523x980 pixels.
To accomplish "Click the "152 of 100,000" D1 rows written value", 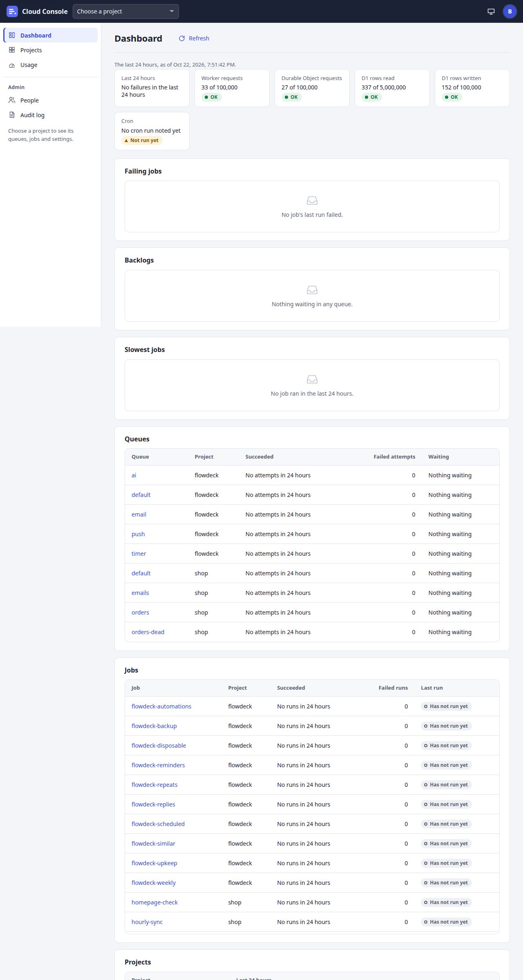I will tap(461, 87).
